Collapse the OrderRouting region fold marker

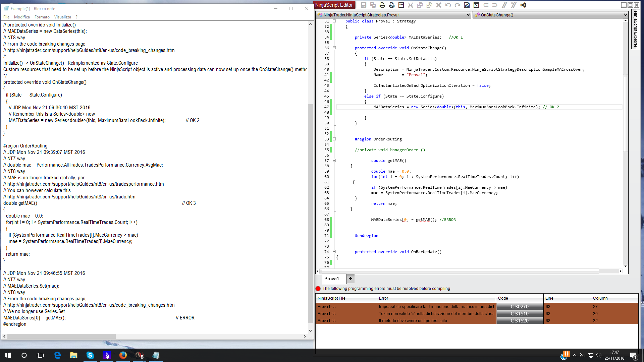pyautogui.click(x=334, y=139)
